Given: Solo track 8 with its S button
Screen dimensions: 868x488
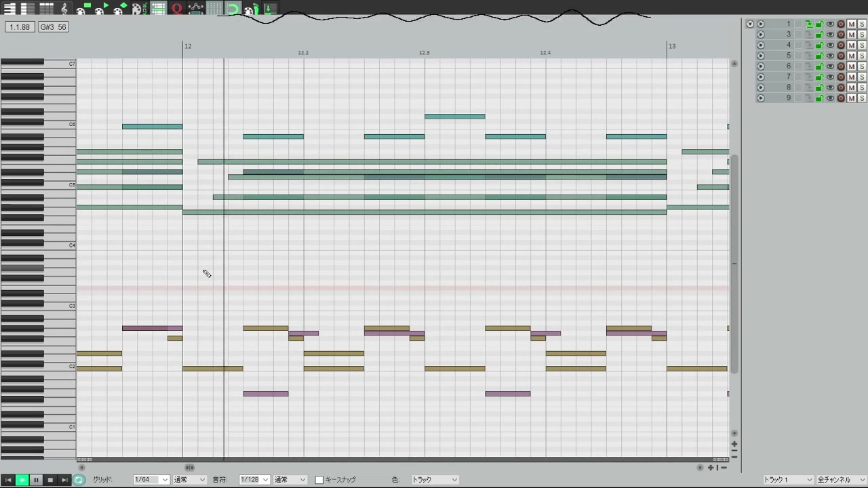Looking at the screenshot, I should point(862,87).
